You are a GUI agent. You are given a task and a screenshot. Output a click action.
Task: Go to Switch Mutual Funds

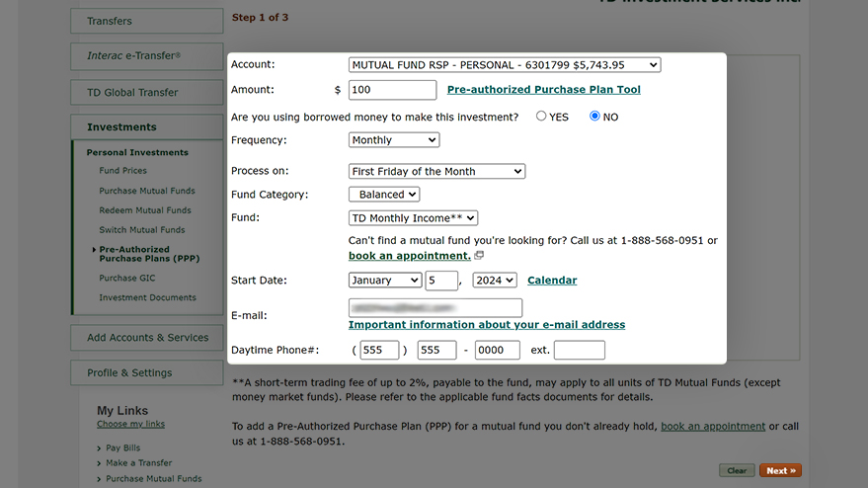[142, 230]
